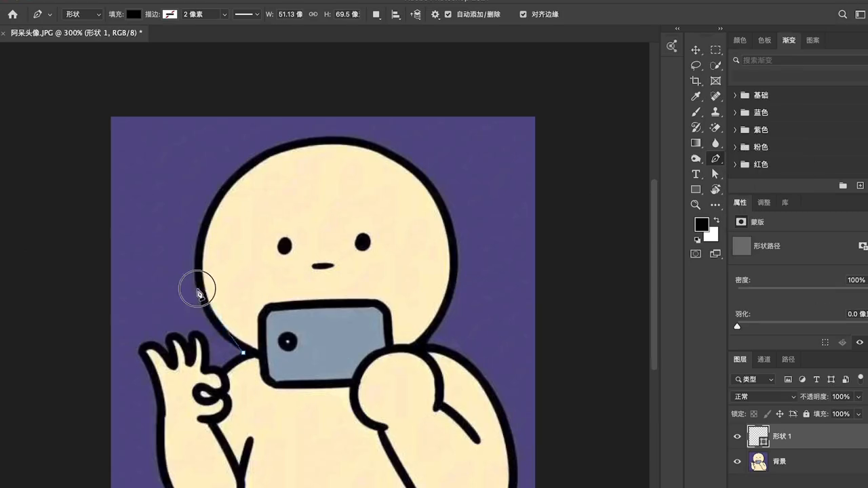Select the Quick Selection tool
The width and height of the screenshot is (868, 488).
click(x=715, y=66)
